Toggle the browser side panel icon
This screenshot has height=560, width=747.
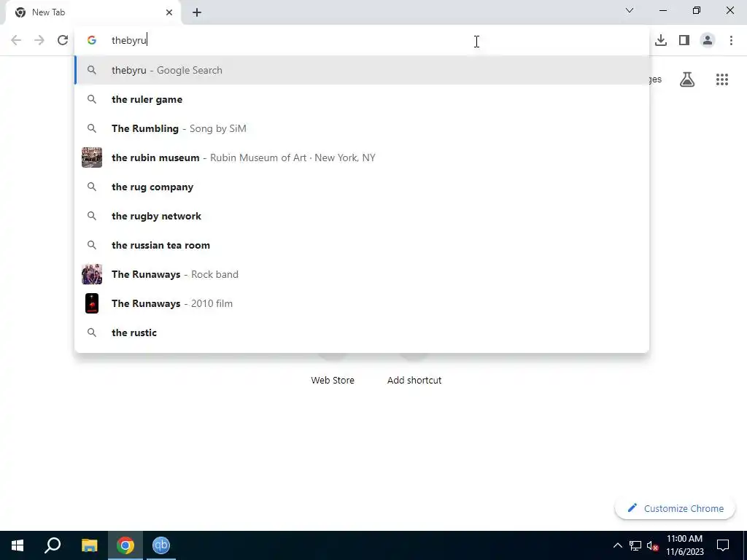pyautogui.click(x=684, y=41)
